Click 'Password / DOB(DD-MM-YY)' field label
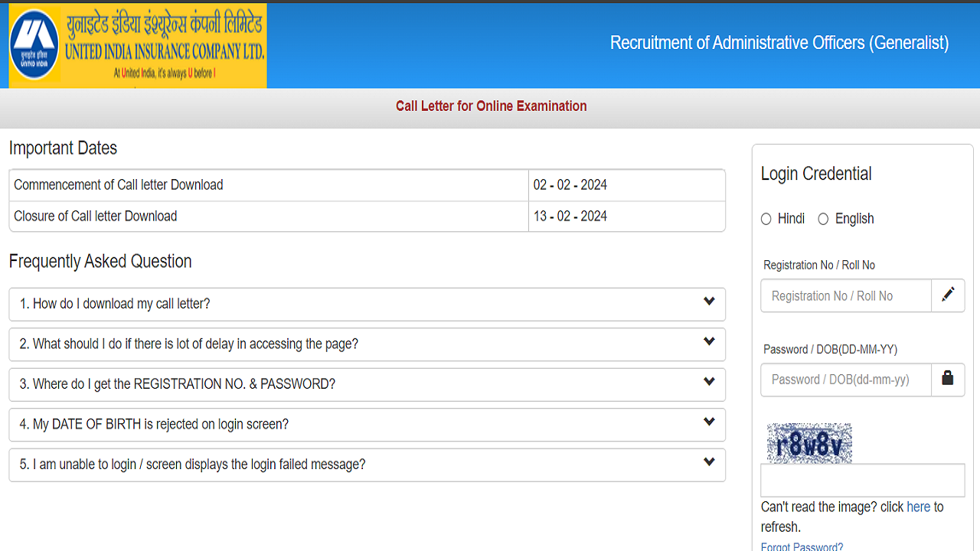980x551 pixels. 830,350
